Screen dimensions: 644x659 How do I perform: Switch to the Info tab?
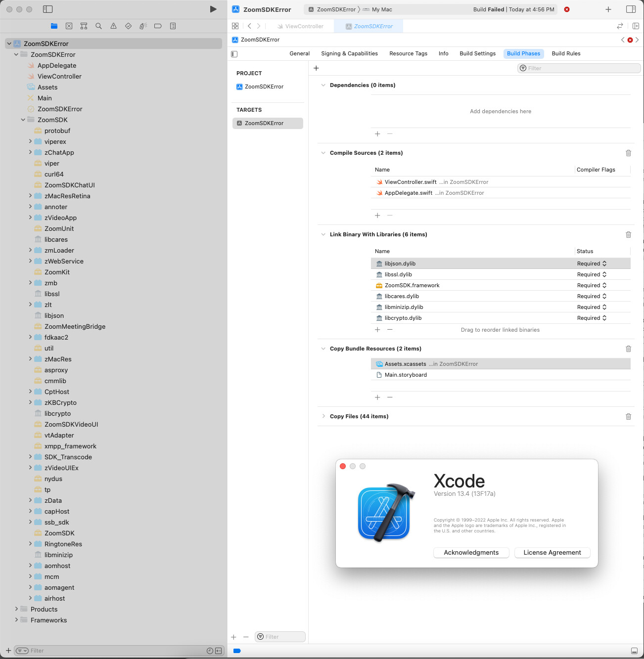click(444, 54)
